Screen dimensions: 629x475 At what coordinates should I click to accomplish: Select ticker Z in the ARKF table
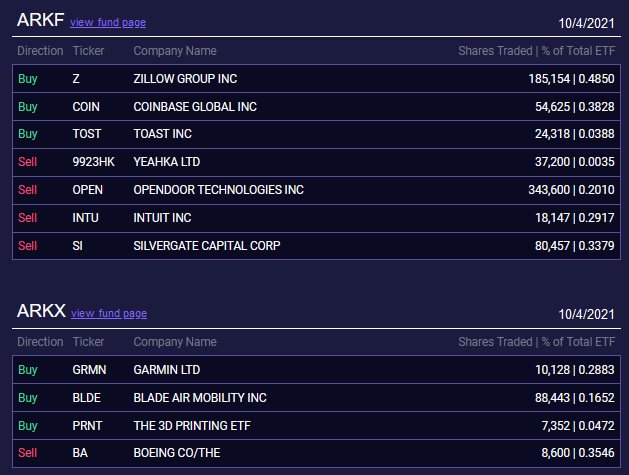(76, 79)
